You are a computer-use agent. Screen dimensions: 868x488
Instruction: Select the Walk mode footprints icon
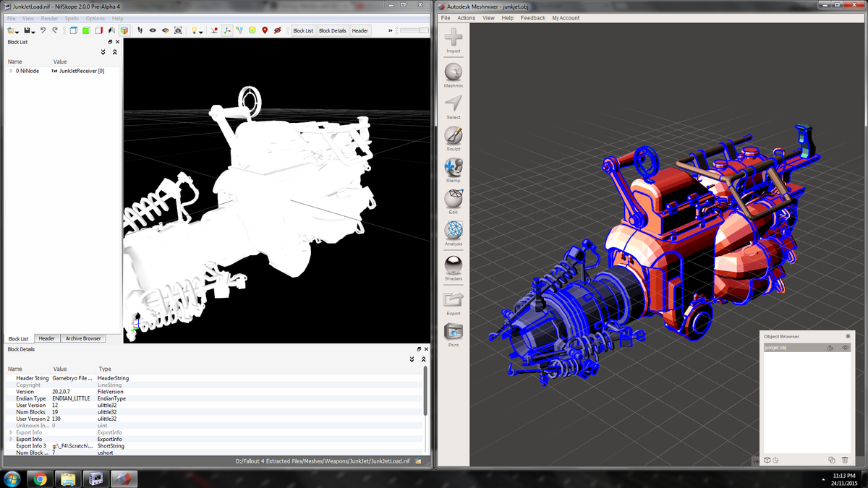click(140, 30)
